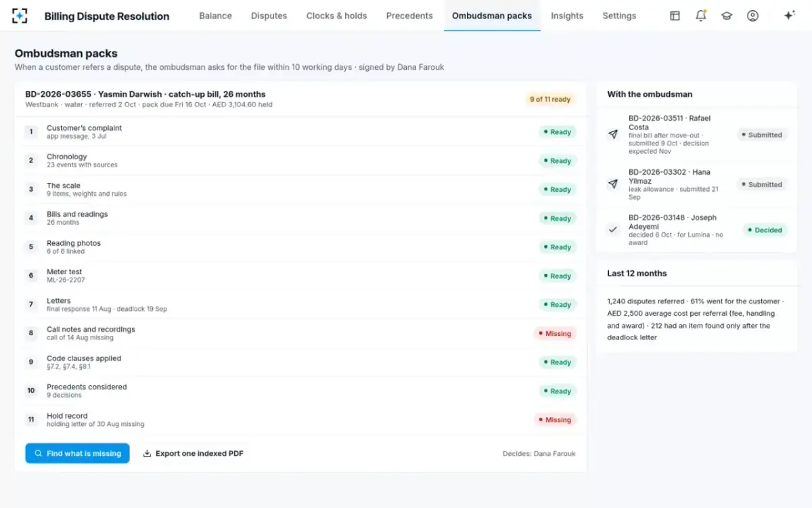
Task: Click With the ombudsman heading
Action: 650,94
